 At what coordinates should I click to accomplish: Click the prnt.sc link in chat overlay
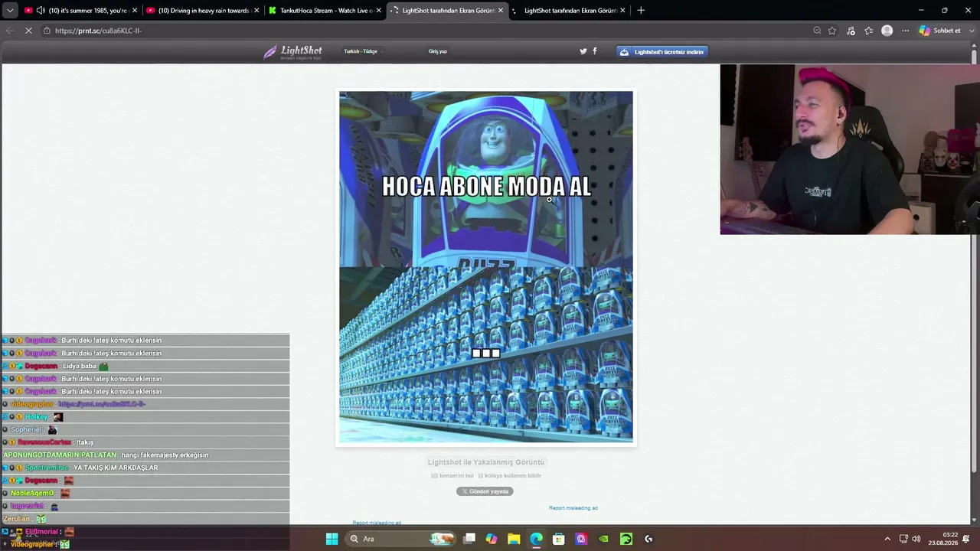coord(102,404)
